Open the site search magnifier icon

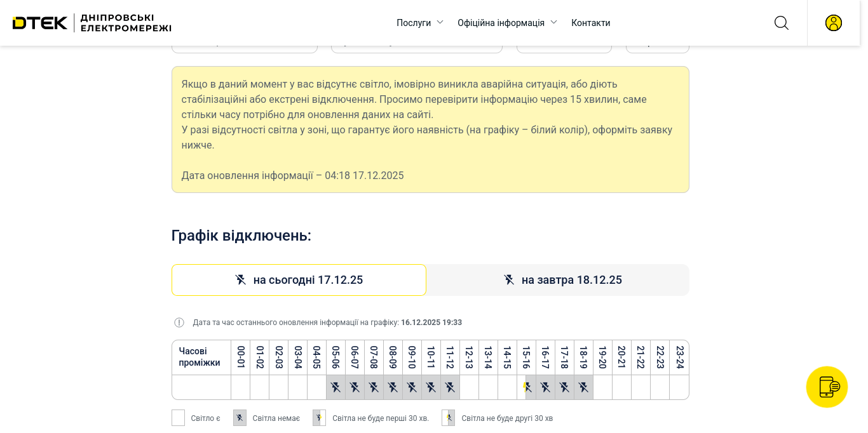[x=781, y=23]
